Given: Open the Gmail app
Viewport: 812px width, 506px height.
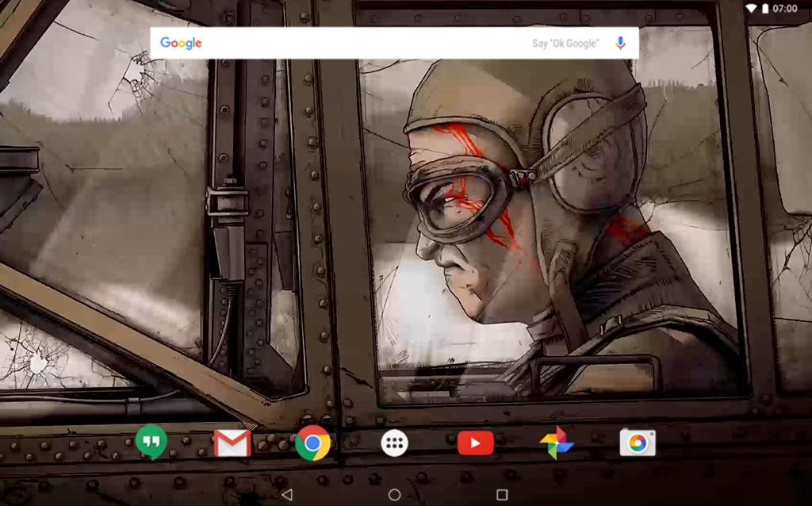Looking at the screenshot, I should (232, 443).
